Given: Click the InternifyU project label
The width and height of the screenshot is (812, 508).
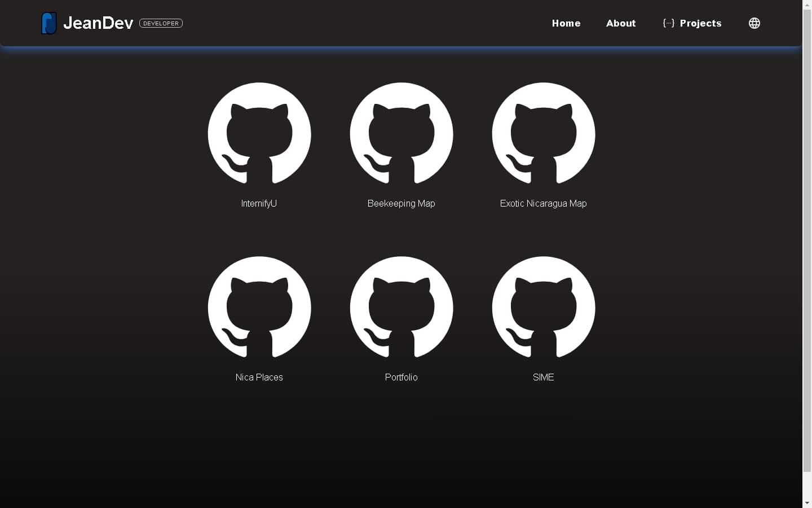Looking at the screenshot, I should tap(259, 203).
